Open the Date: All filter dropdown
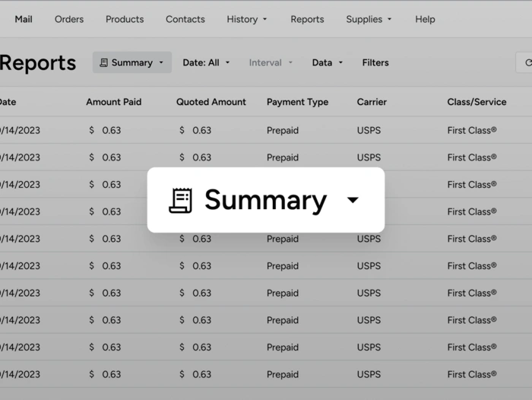The width and height of the screenshot is (532, 400). click(x=206, y=63)
